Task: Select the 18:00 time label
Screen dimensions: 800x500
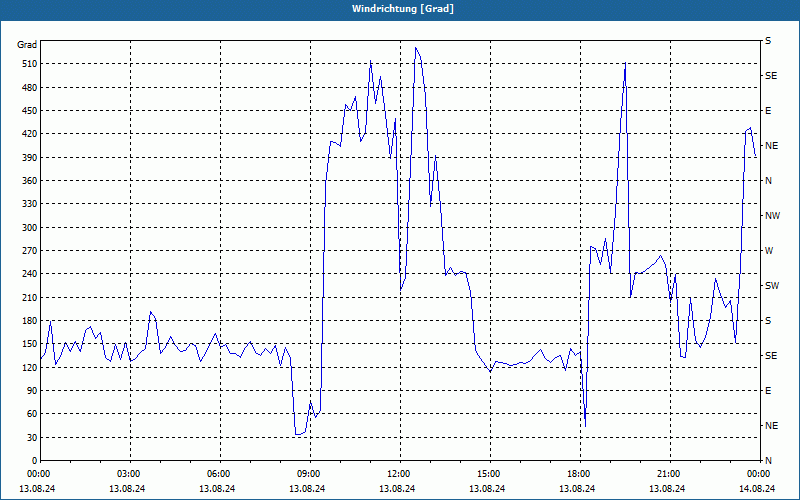Action: coord(581,474)
